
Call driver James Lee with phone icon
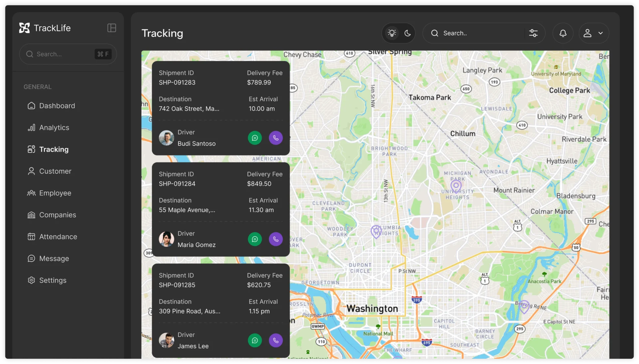coord(276,340)
